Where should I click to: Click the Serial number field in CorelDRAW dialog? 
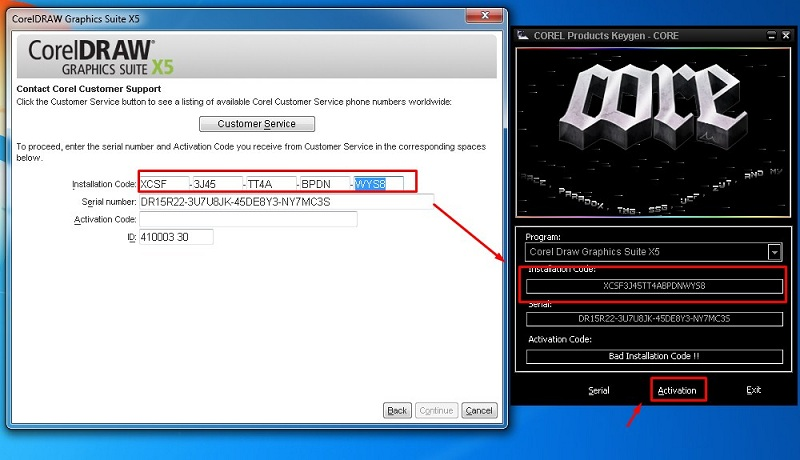click(x=285, y=201)
